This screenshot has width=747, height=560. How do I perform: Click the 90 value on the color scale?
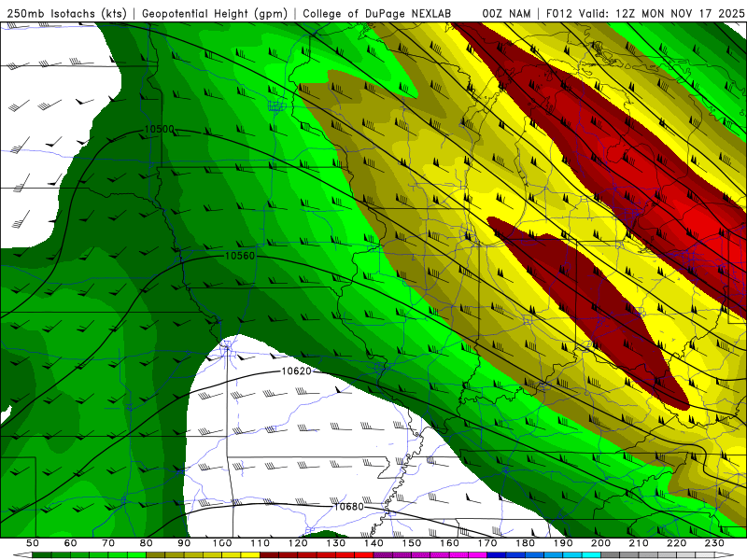[184, 543]
